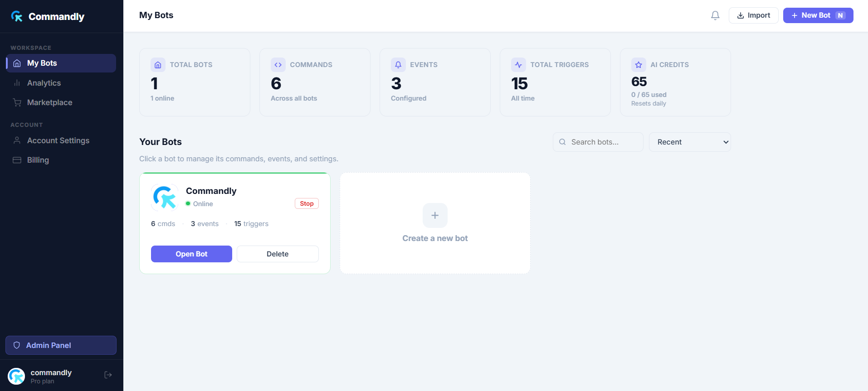
Task: Click the Commandly bot avatar
Action: click(x=165, y=197)
